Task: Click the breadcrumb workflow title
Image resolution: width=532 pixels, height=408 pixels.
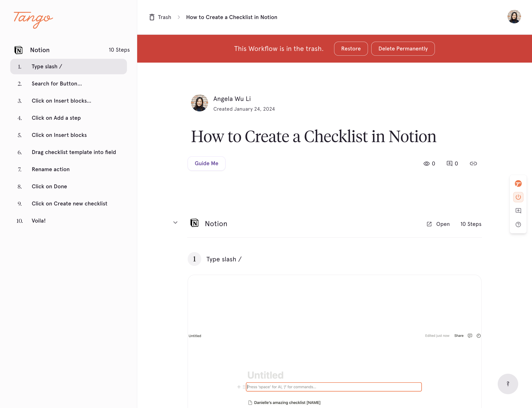Action: 231,17
